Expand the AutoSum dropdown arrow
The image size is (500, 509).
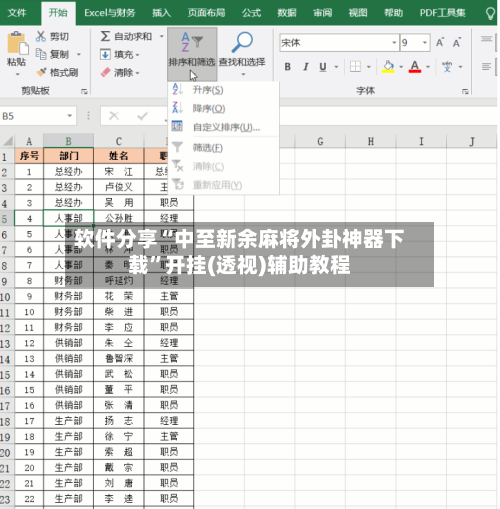[162, 36]
